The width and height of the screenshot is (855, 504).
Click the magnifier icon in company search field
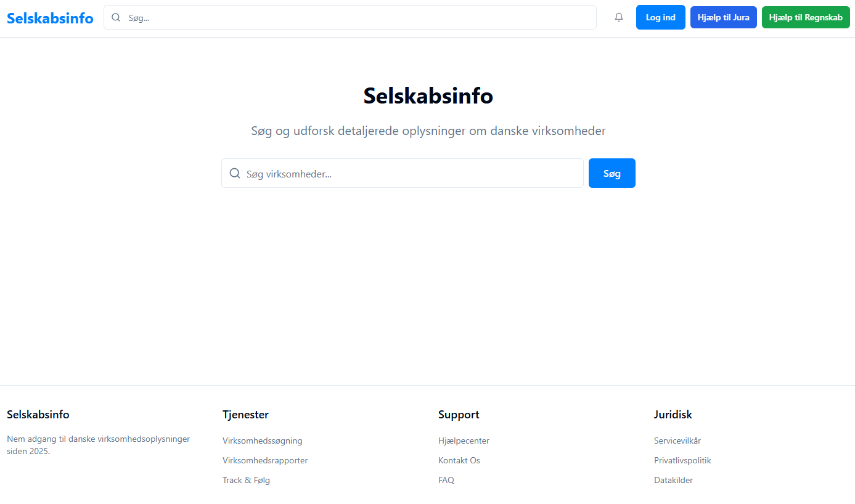[235, 173]
